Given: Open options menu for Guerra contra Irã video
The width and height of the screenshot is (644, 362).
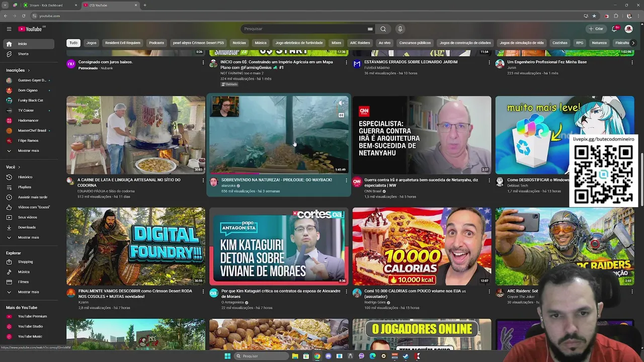Looking at the screenshot, I should pyautogui.click(x=489, y=180).
